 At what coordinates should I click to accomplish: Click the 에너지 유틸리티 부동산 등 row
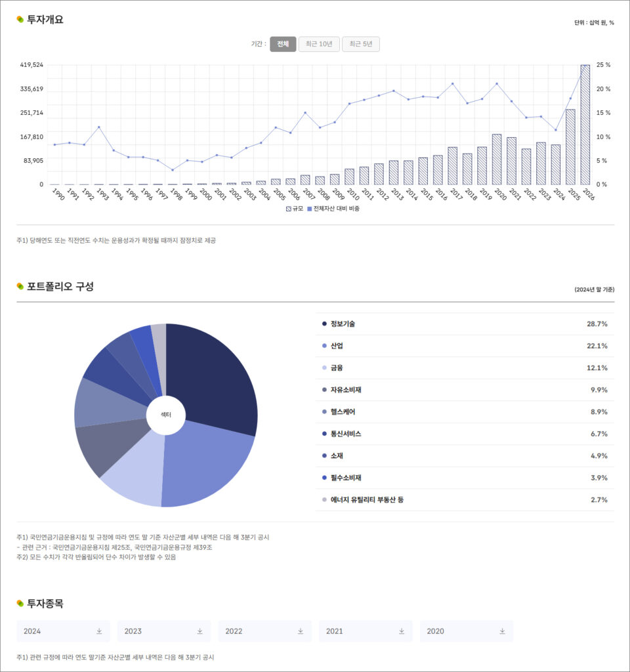tap(465, 499)
